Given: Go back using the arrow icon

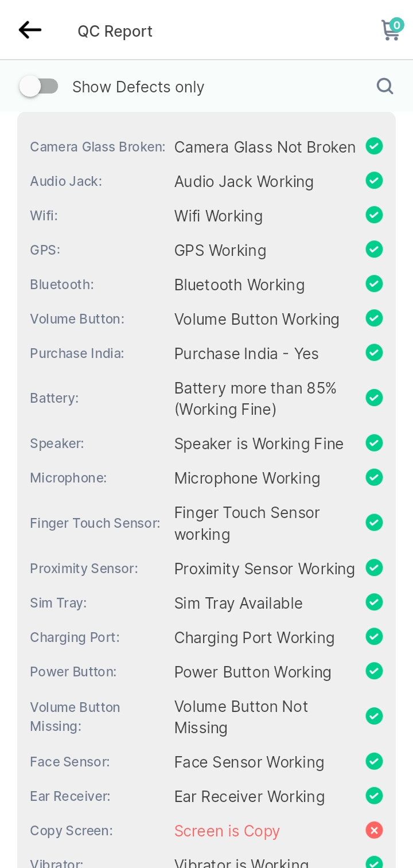Looking at the screenshot, I should [30, 30].
